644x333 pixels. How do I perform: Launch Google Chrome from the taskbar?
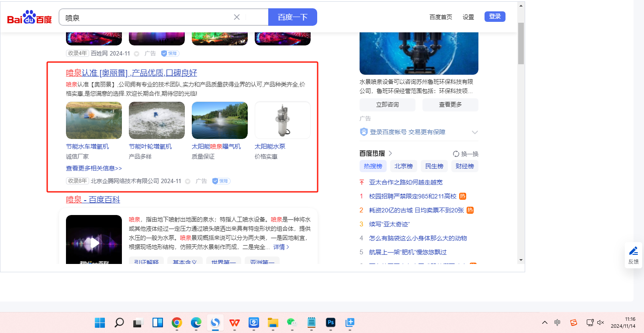[177, 323]
